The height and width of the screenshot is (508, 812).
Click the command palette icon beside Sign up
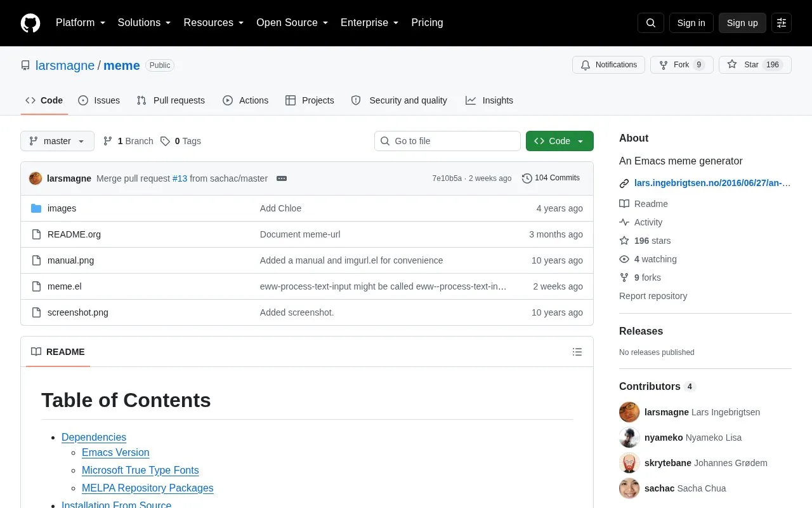point(782,23)
